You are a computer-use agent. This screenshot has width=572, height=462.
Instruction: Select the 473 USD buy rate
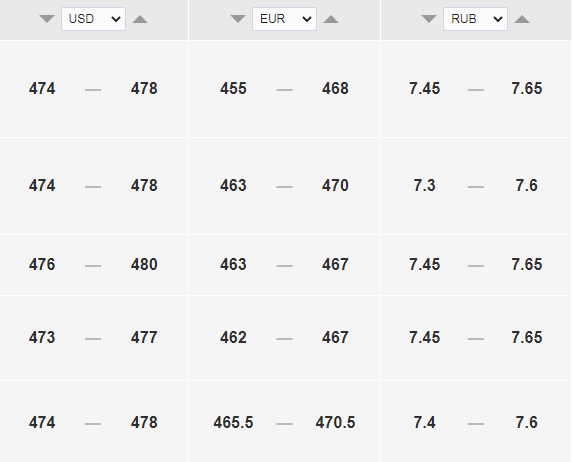pos(42,338)
